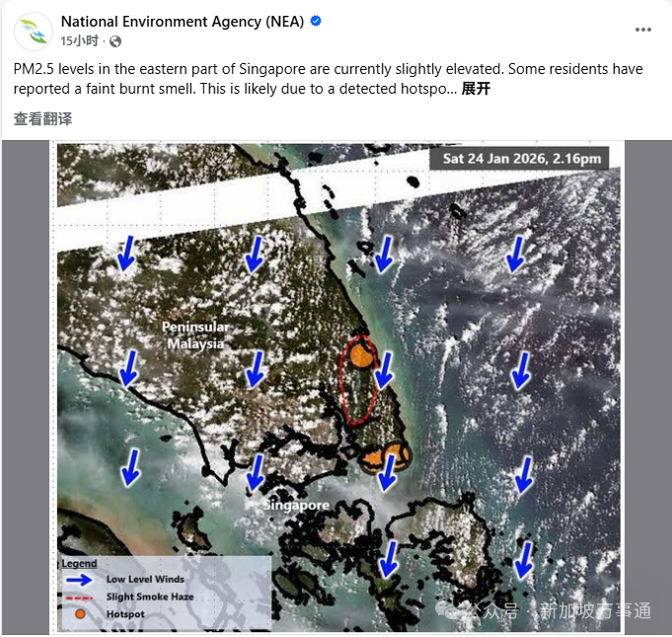Open the NEA profile picture

[x=34, y=32]
